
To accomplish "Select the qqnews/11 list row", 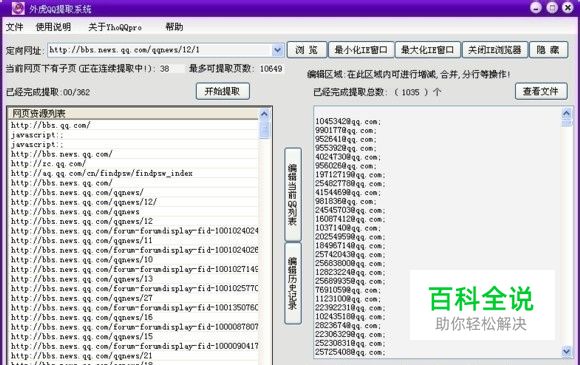I will (133, 240).
